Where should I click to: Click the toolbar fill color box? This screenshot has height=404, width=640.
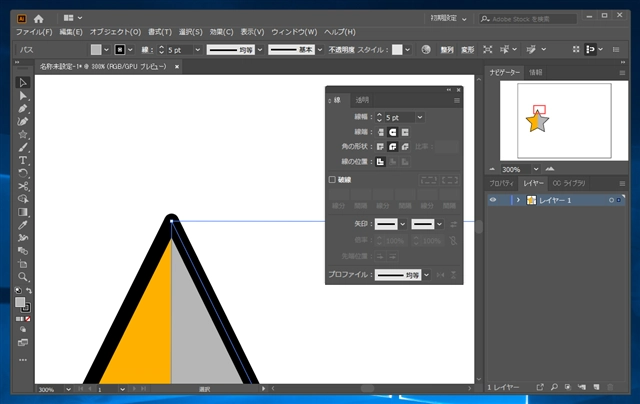pos(20,302)
